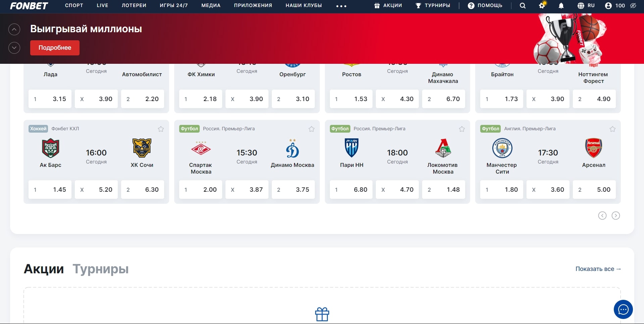This screenshot has height=324, width=644.
Task: Open ПОМОЩЬ help link
Action: point(485,5)
